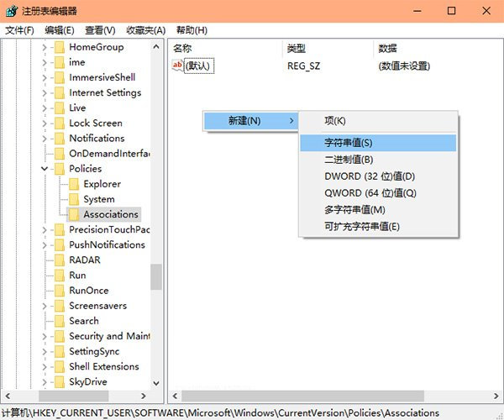
Task: Click the Registry Editor app icon in title bar
Action: coord(13,11)
